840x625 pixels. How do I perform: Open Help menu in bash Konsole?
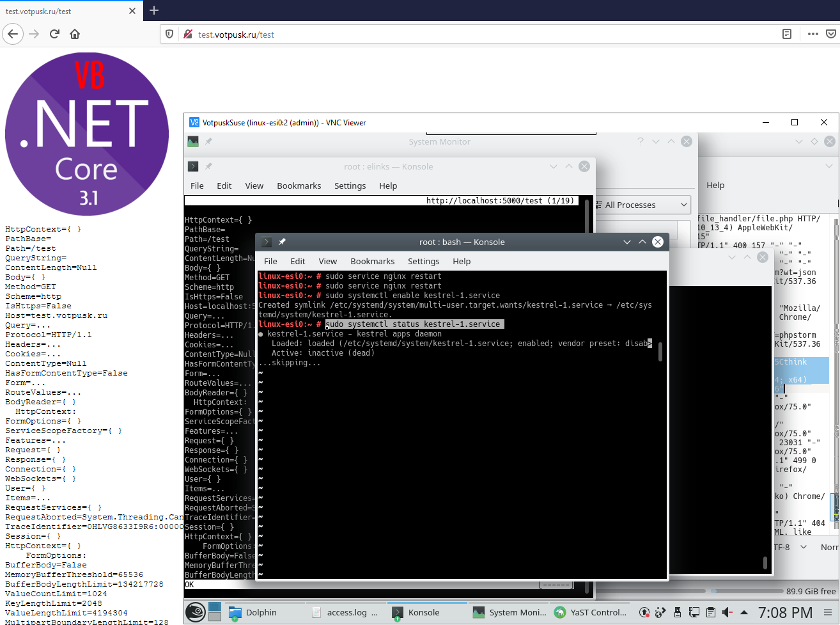tap(462, 261)
